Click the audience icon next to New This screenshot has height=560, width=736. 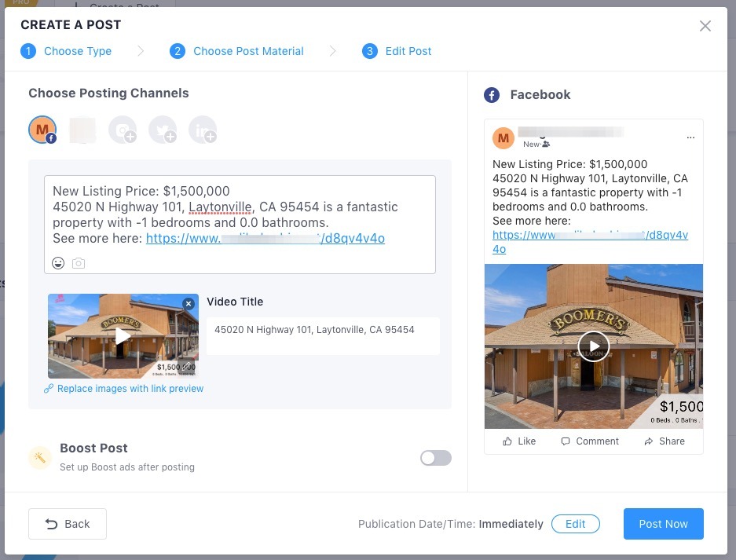click(546, 144)
